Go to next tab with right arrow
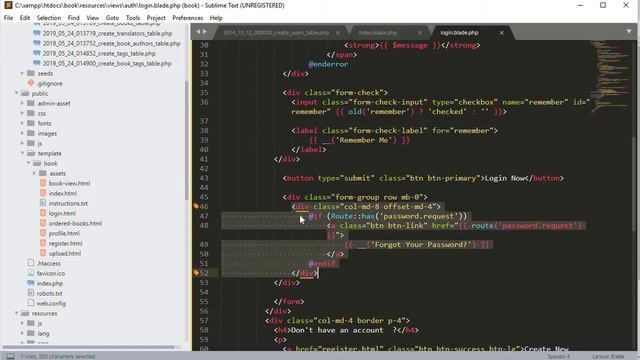Screen dimensions: 640x360 point(205,32)
